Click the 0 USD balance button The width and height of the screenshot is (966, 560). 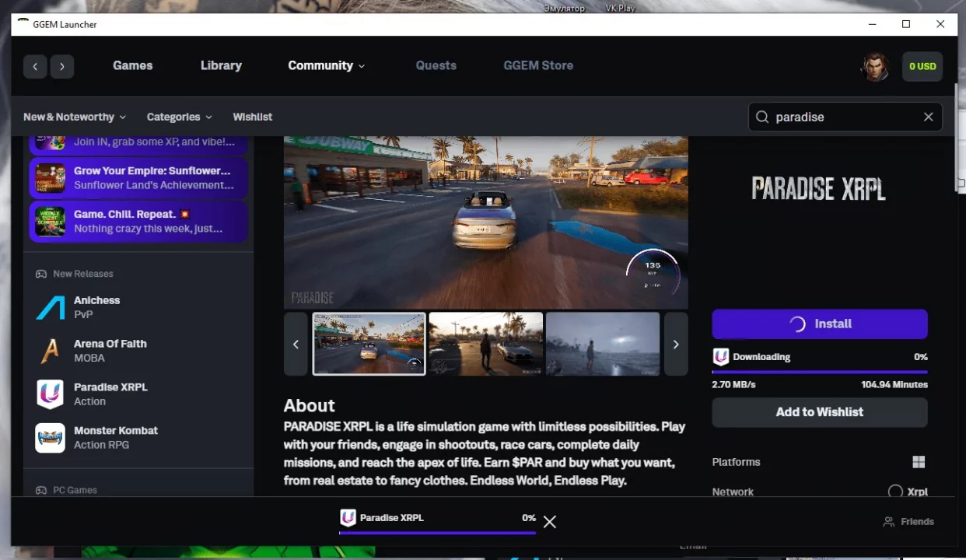click(922, 66)
